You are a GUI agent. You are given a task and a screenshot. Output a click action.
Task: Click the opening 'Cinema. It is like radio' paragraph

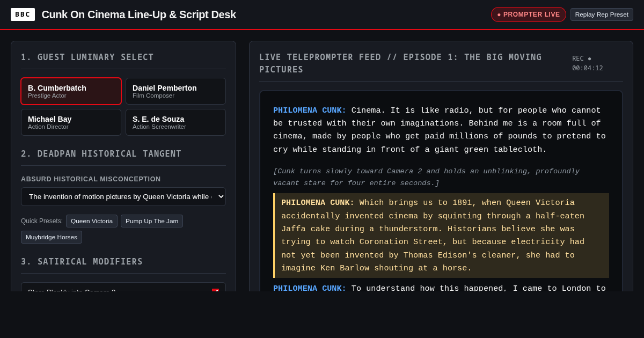441,130
